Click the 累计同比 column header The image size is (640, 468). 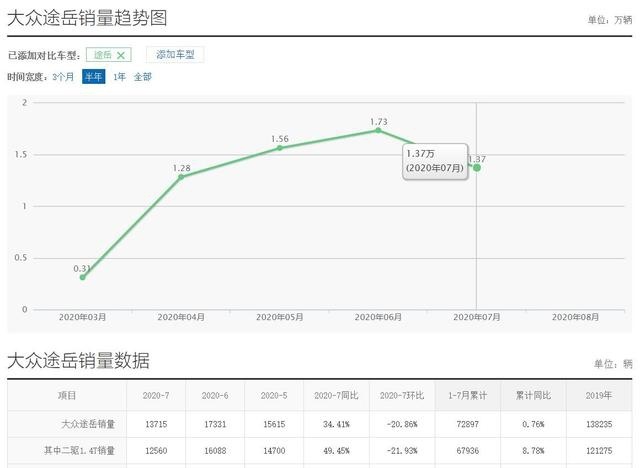click(x=533, y=395)
